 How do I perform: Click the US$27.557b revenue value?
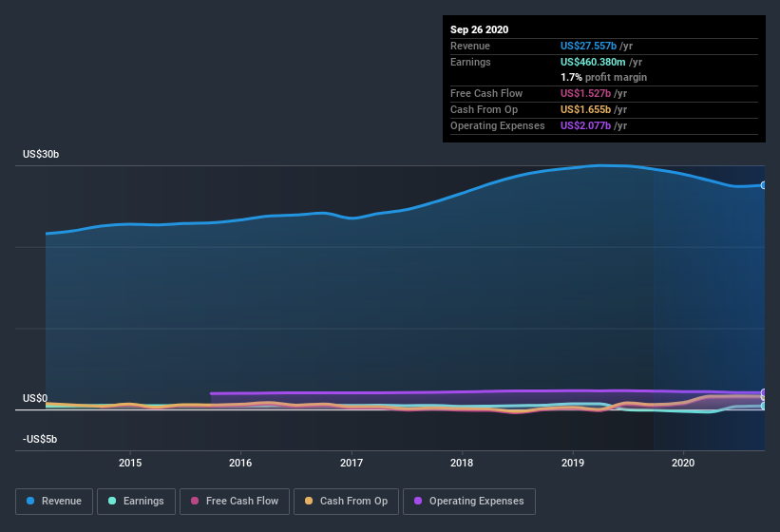pos(588,46)
